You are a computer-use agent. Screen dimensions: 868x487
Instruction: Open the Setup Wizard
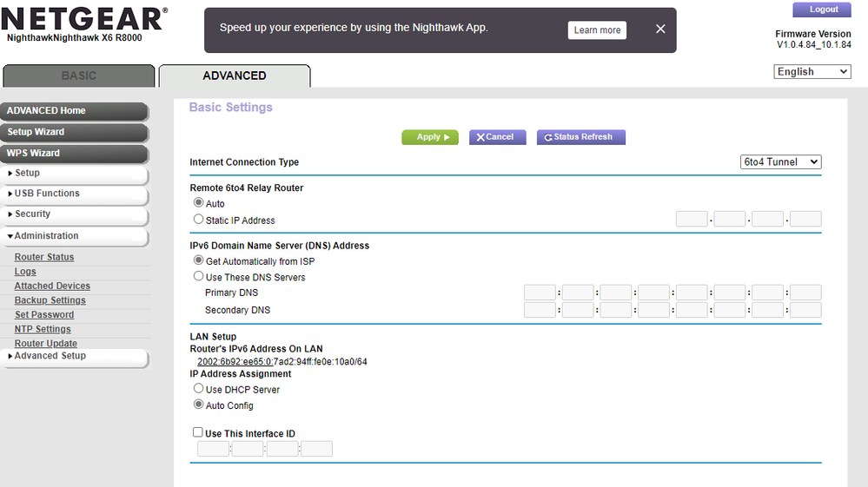tap(74, 132)
